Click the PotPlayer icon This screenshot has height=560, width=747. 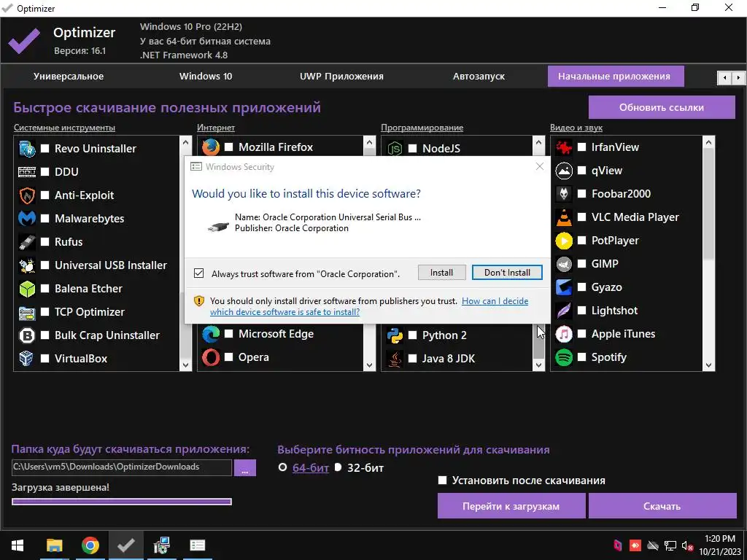(x=564, y=241)
